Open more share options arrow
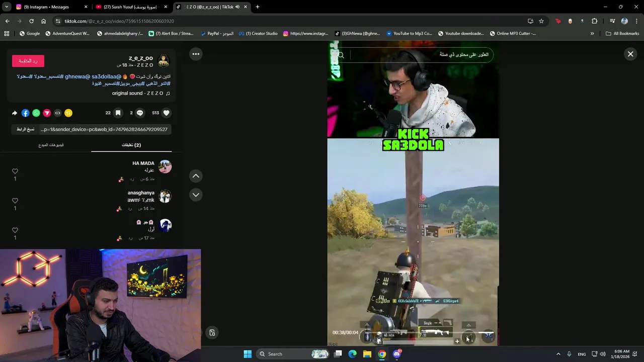This screenshot has width=644, height=362. [15, 113]
